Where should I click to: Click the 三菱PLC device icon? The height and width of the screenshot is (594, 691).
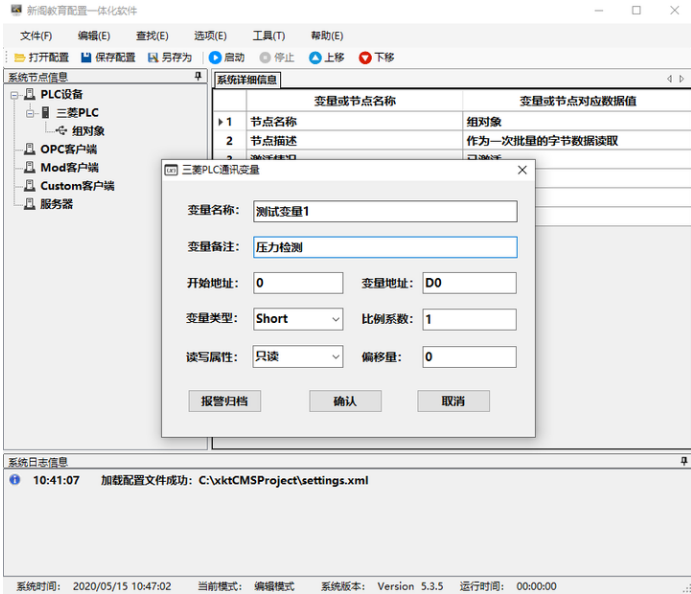[45, 112]
